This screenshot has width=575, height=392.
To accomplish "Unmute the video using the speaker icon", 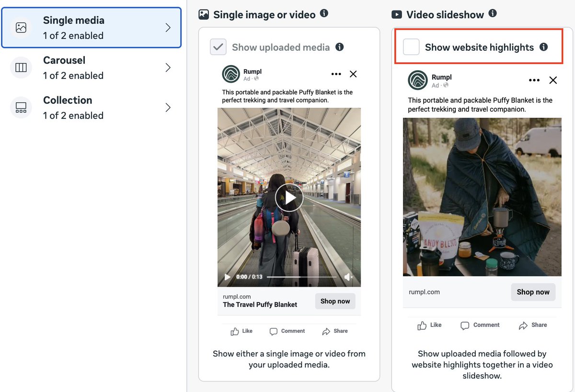I will click(348, 277).
